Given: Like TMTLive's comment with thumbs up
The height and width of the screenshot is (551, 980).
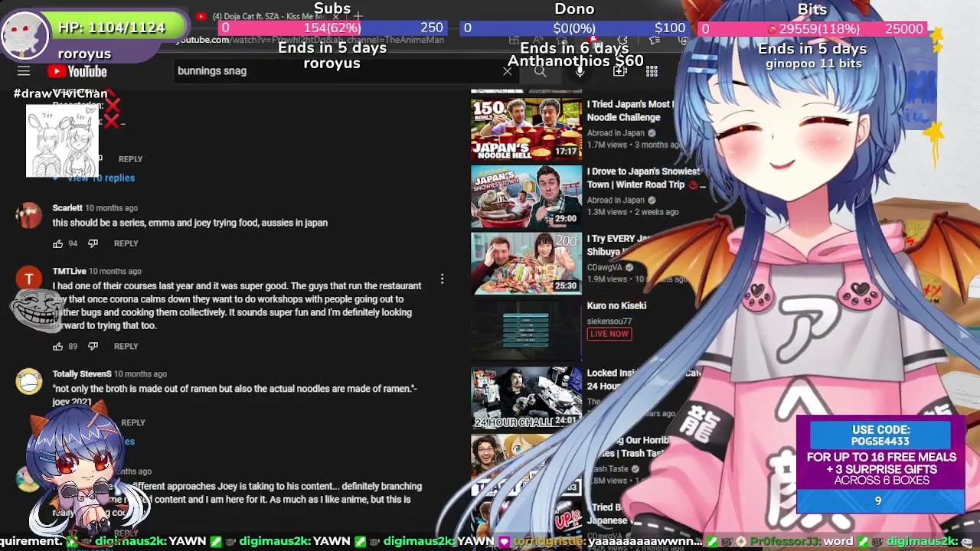Looking at the screenshot, I should tap(57, 346).
